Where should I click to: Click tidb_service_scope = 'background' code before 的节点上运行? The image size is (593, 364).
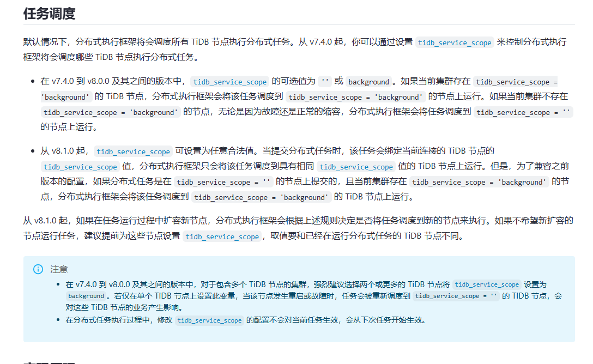[x=355, y=97]
